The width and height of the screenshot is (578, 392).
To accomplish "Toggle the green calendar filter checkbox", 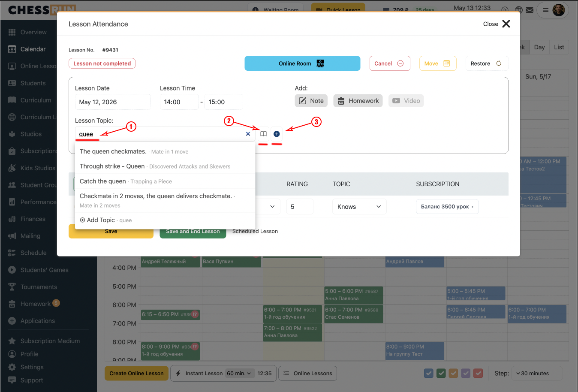I will coord(441,373).
